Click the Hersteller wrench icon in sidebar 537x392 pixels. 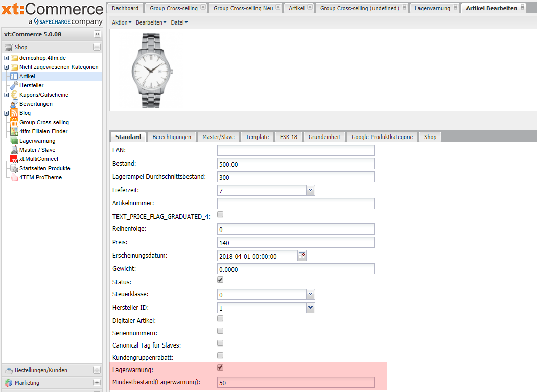14,85
